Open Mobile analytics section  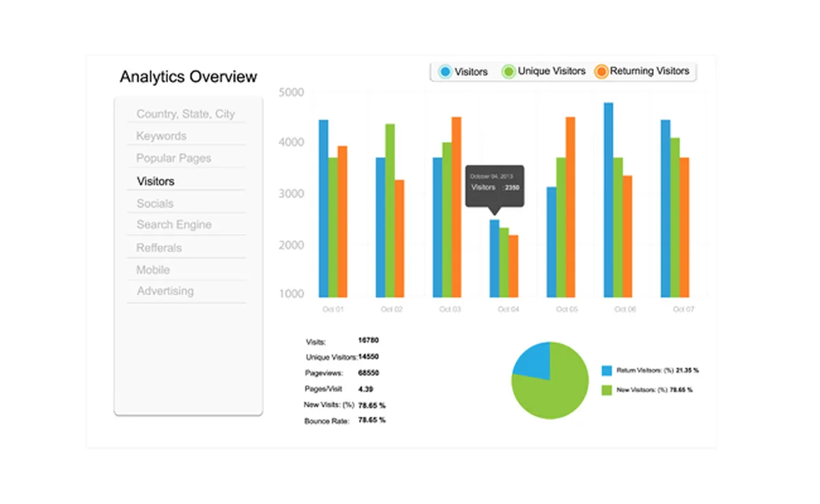153,270
